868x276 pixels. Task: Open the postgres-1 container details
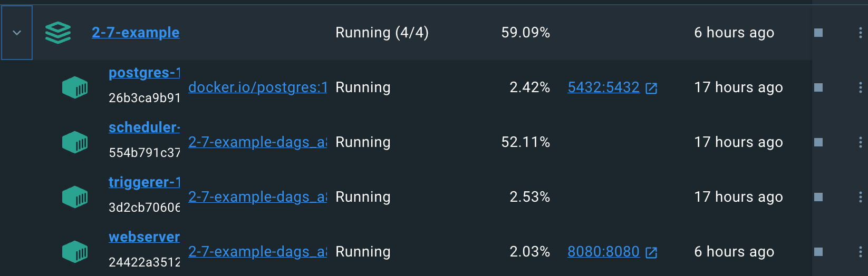point(144,73)
